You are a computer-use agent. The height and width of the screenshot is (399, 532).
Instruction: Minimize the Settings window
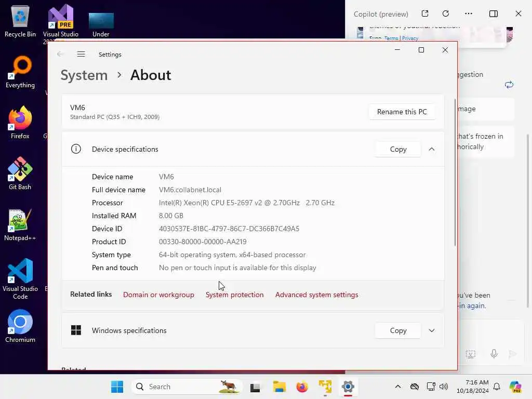[x=397, y=50]
